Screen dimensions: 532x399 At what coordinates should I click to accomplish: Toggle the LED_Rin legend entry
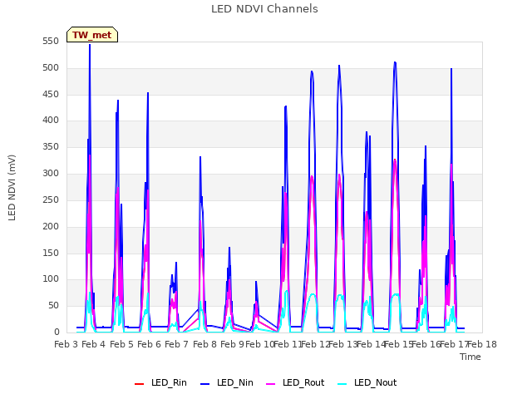point(160,382)
